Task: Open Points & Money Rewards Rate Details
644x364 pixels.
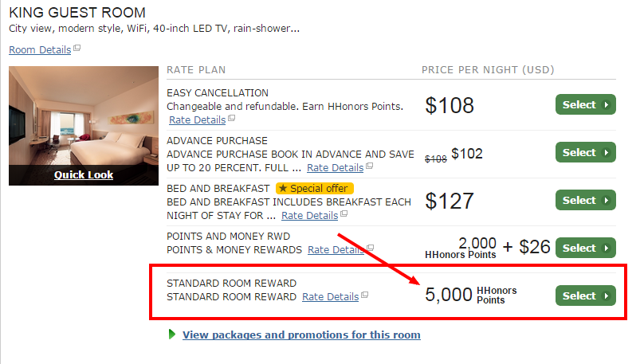Action: [336, 249]
